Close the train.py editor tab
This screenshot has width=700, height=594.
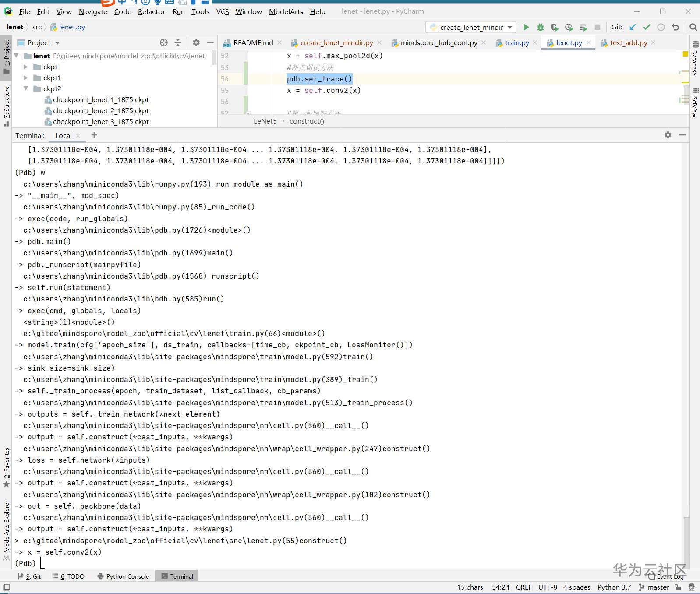(x=535, y=42)
